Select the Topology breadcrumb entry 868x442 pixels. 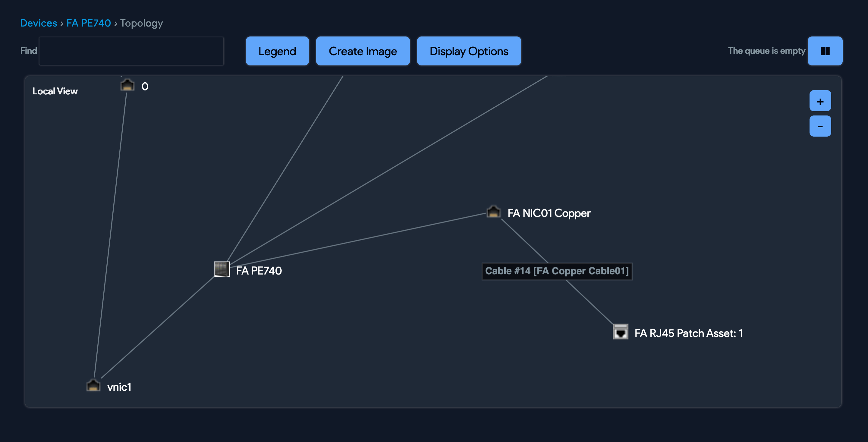pos(141,23)
